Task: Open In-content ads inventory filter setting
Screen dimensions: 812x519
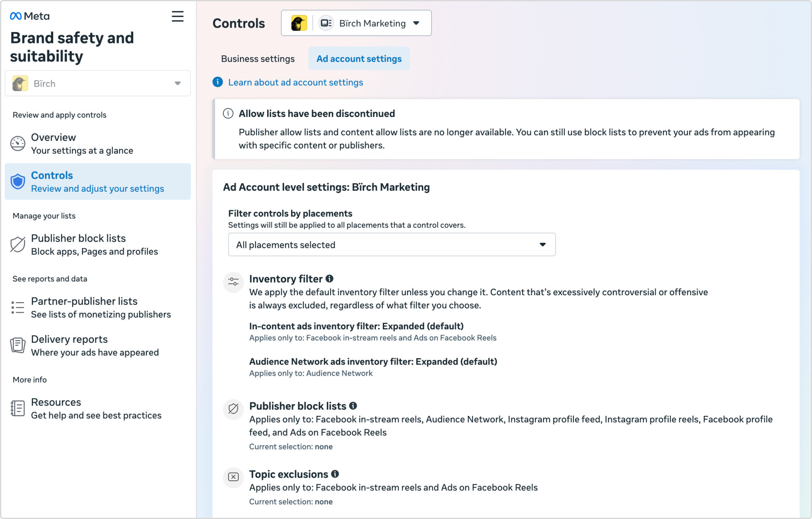Action: [356, 326]
